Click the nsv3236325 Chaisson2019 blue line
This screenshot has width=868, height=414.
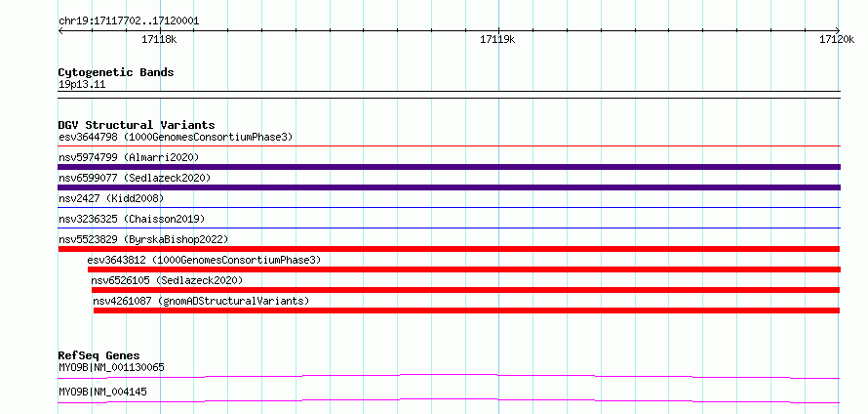coord(449,228)
